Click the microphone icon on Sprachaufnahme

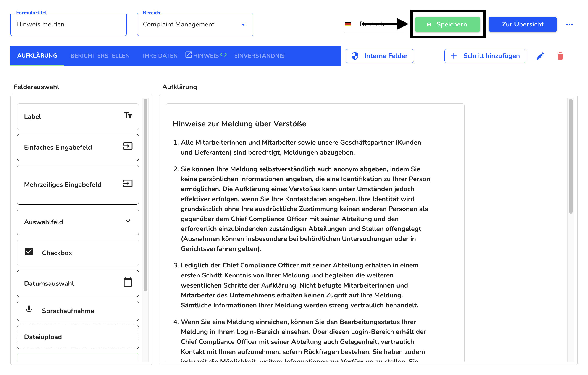click(x=29, y=309)
